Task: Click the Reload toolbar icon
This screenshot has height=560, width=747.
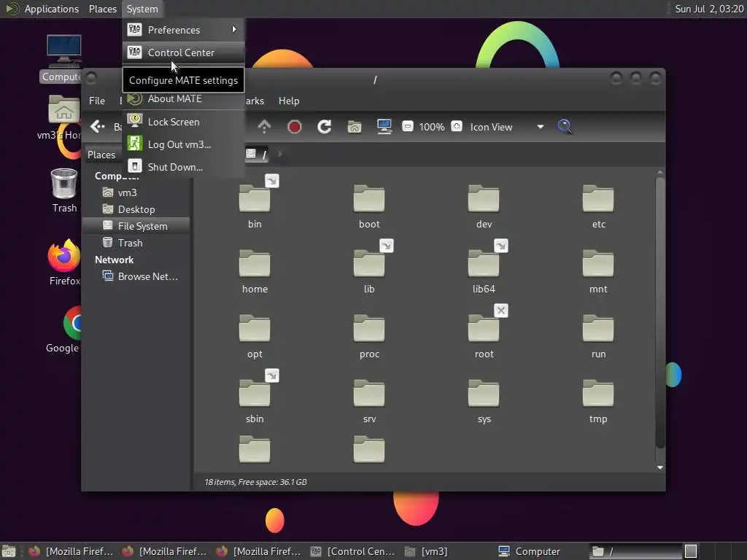Action: coord(325,127)
